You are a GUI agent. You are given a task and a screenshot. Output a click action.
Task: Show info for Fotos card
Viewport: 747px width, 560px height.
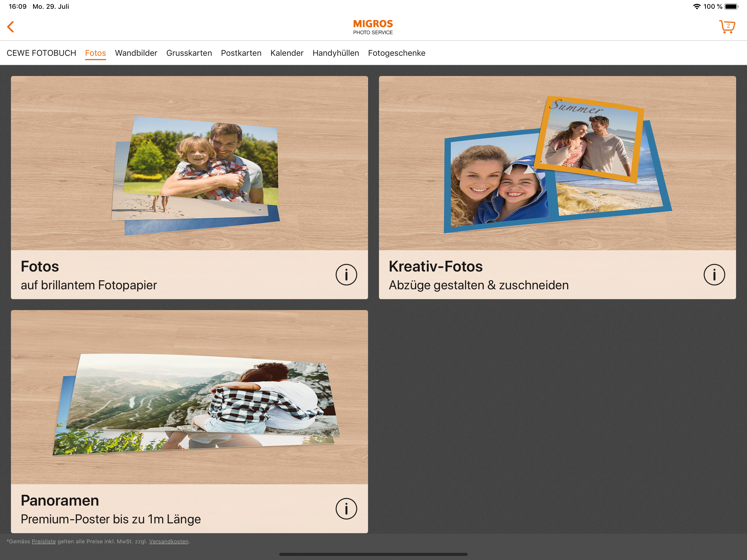click(x=346, y=275)
